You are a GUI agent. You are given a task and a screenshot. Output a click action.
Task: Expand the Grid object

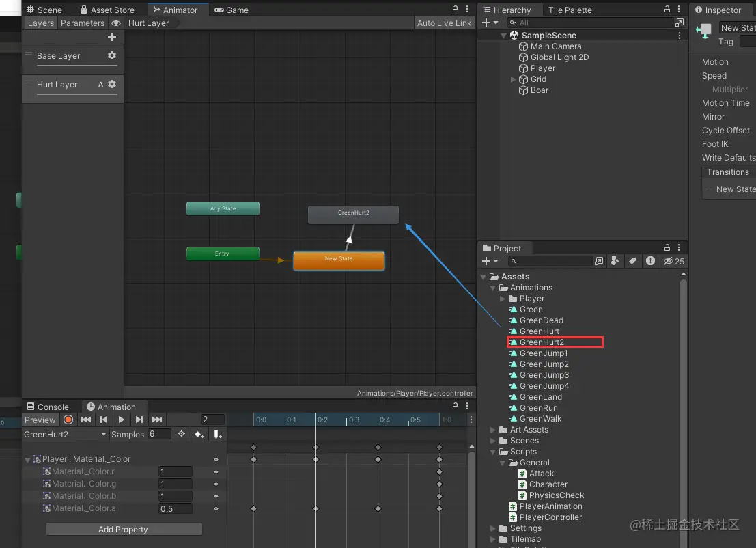click(x=513, y=79)
